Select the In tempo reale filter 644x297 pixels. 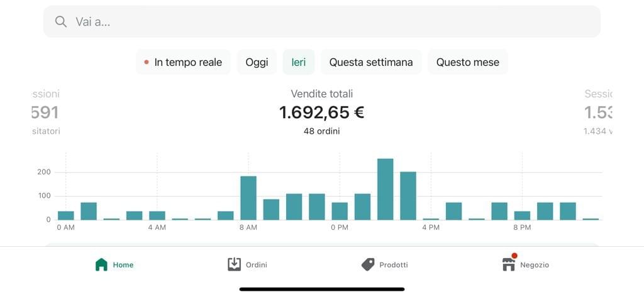(183, 62)
